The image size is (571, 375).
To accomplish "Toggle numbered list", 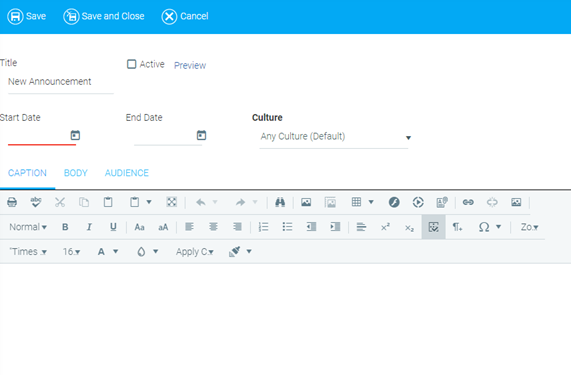I will tap(263, 227).
